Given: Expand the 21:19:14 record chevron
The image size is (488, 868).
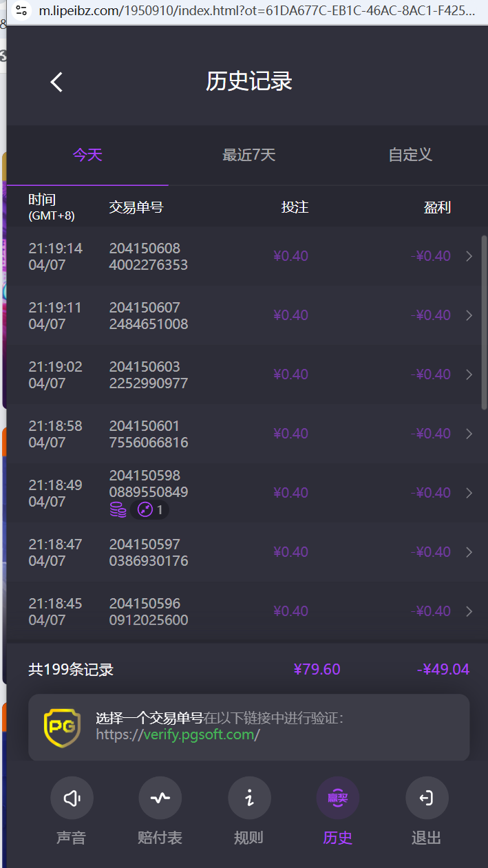Looking at the screenshot, I should 469,256.
